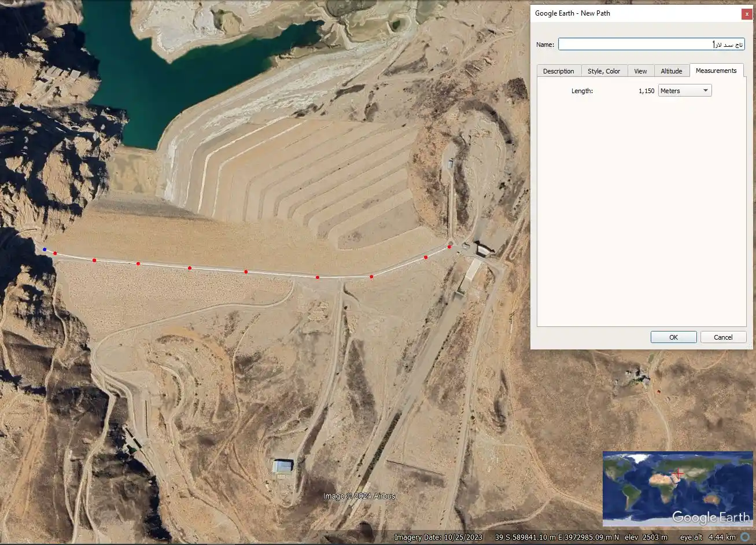The height and width of the screenshot is (545, 756).
Task: Close the New Path dialog
Action: click(x=747, y=13)
